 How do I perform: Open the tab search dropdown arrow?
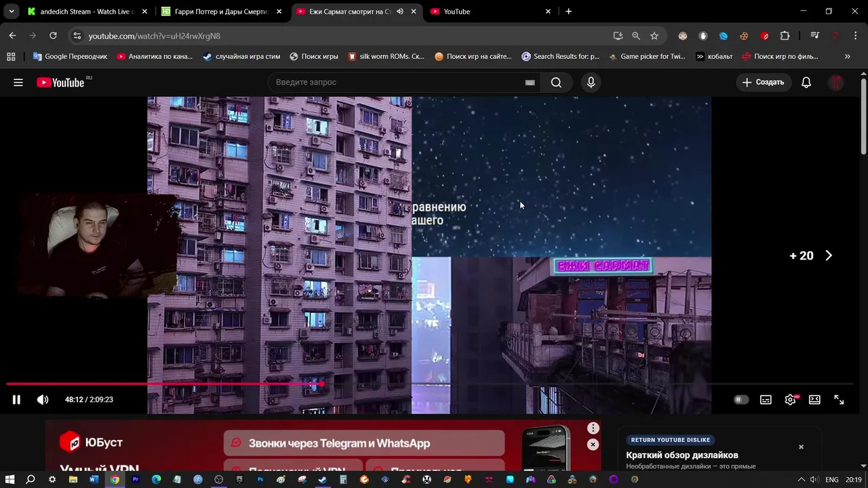click(x=12, y=12)
